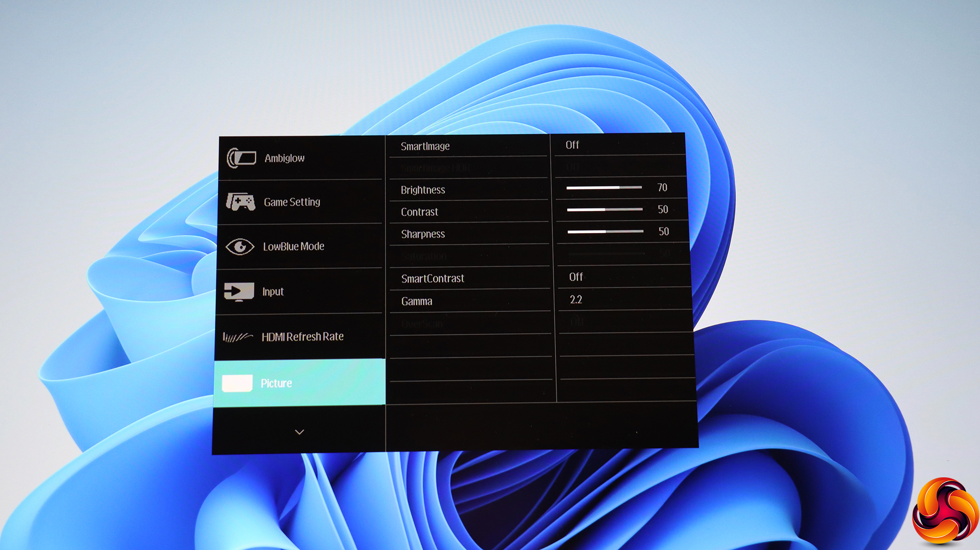This screenshot has width=980, height=550.
Task: Click the HDMI Refresh Rate icon
Action: coord(238,337)
